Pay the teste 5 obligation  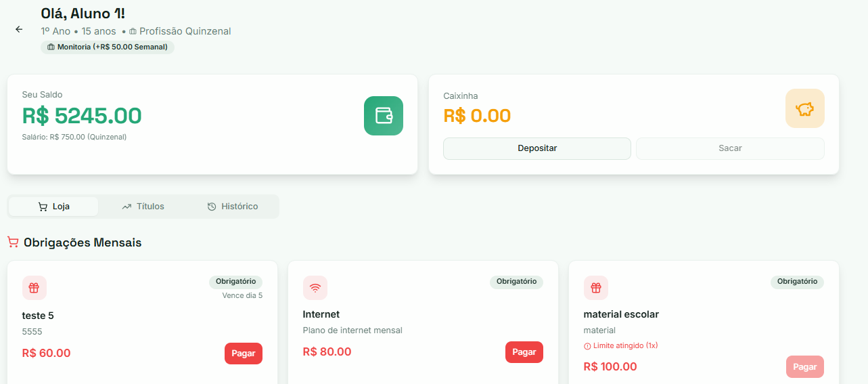243,354
